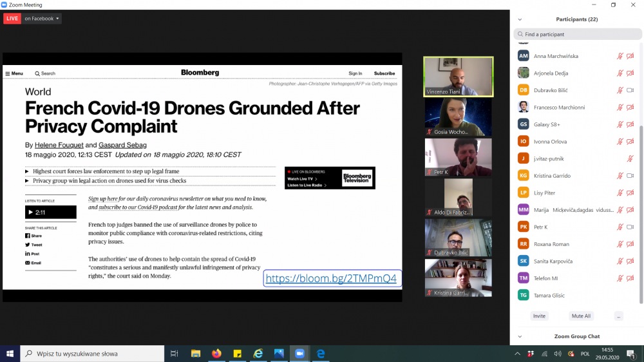The height and width of the screenshot is (362, 644).
Task: Open the Bloomberg Menu hamburger
Action: [14, 73]
